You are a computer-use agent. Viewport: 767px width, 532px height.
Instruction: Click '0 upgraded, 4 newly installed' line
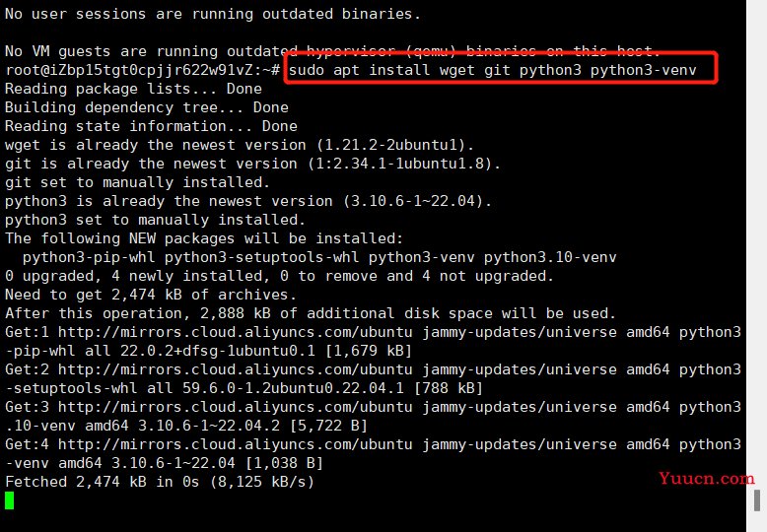pyautogui.click(x=279, y=276)
